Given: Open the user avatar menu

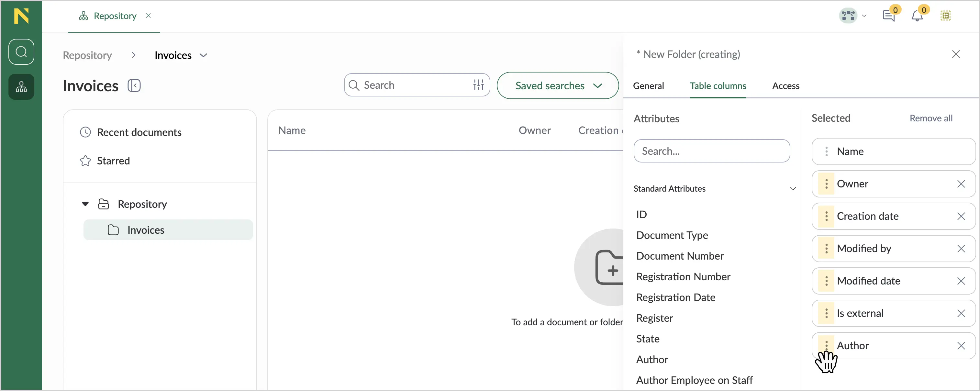Looking at the screenshot, I should [853, 16].
